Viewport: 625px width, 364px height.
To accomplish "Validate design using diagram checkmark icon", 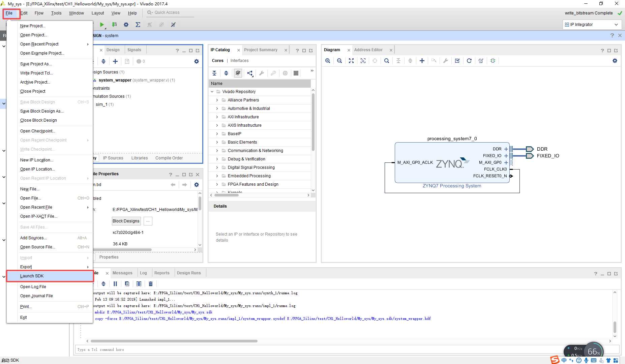I will (x=457, y=61).
